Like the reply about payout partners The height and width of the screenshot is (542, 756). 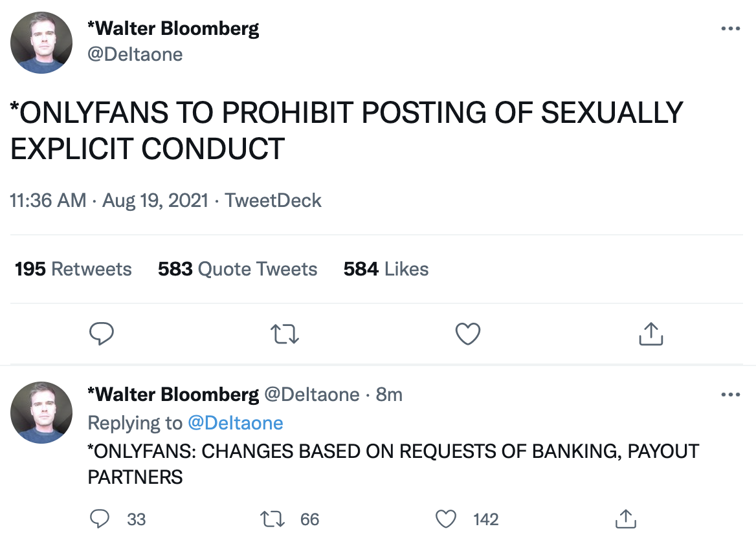coord(446,519)
